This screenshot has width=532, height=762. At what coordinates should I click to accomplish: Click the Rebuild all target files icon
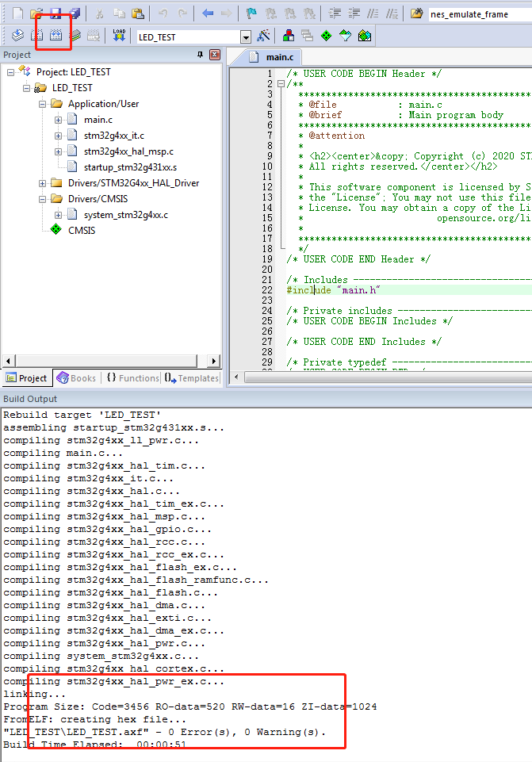pyautogui.click(x=55, y=36)
